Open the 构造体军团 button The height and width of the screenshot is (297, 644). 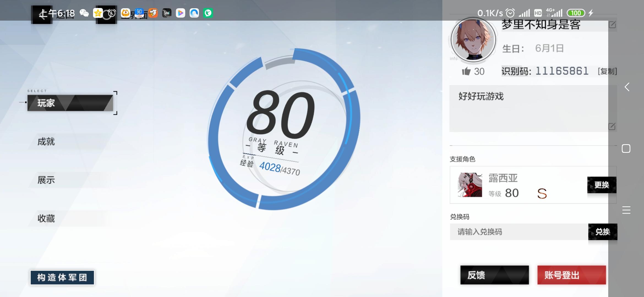62,277
